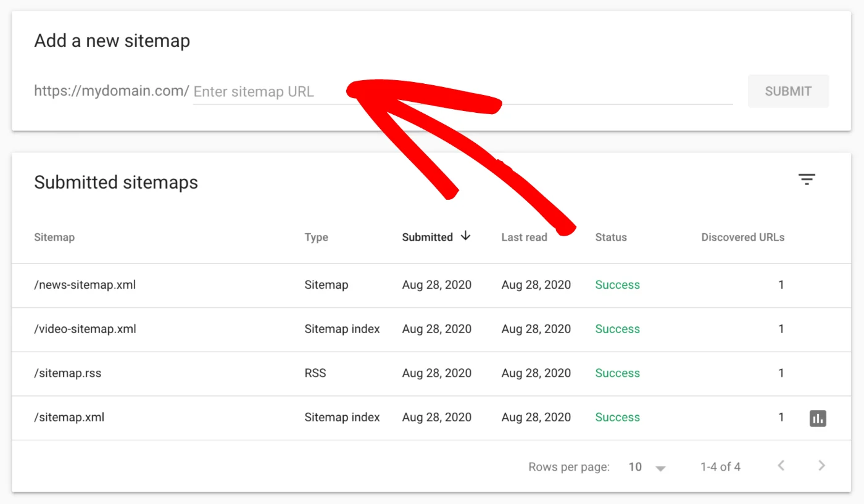The height and width of the screenshot is (504, 864).
Task: Sort by the Last read column header
Action: [524, 237]
